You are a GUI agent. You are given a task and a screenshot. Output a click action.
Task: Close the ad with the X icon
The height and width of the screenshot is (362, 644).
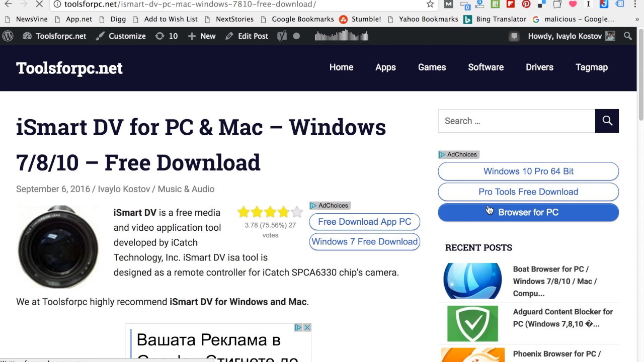[x=307, y=327]
